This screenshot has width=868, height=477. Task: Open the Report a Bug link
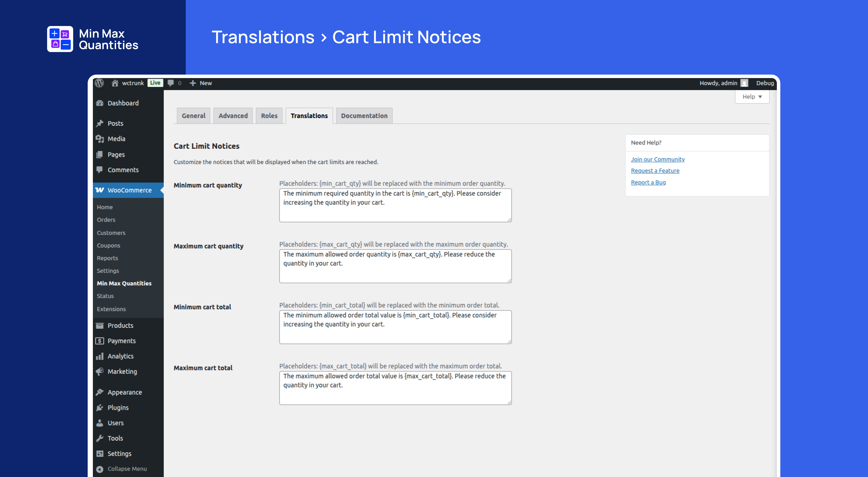point(648,182)
